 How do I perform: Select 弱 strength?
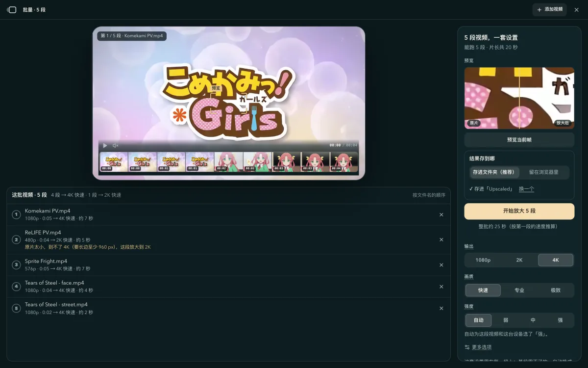point(506,320)
